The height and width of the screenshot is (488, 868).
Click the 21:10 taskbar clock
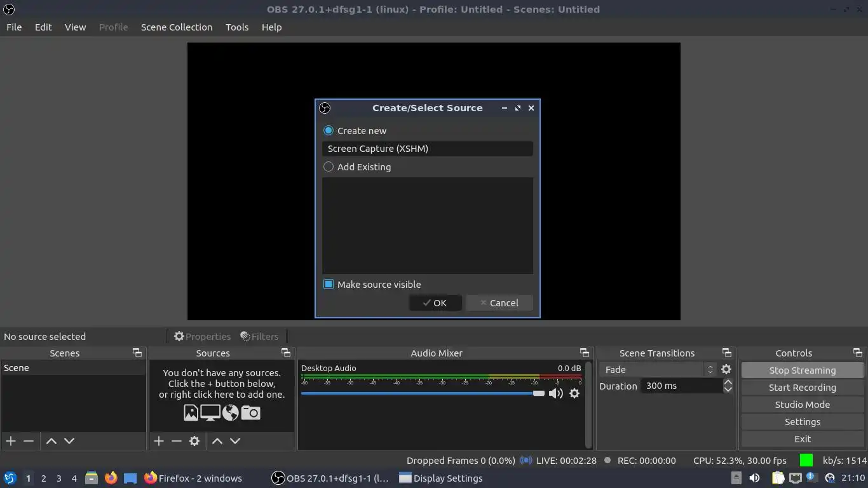click(x=853, y=478)
